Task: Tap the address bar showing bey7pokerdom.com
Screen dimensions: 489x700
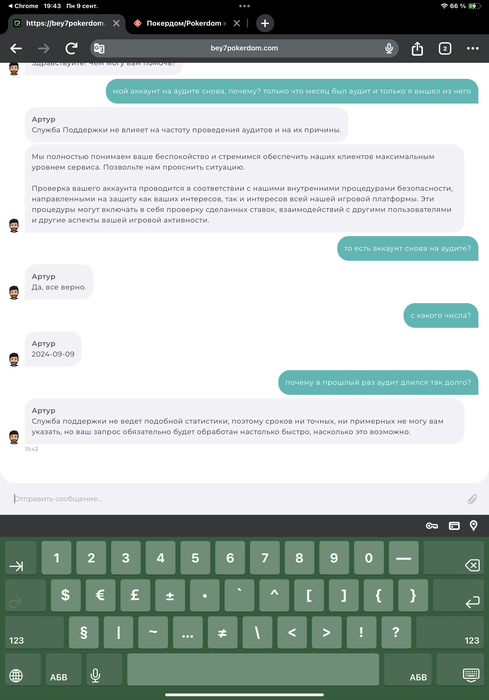Action: [244, 48]
